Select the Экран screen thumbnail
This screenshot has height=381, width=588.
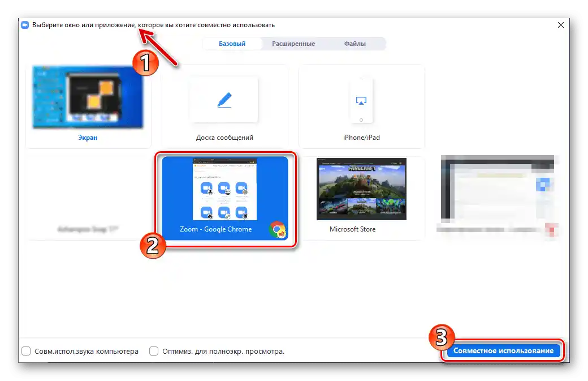coord(88,97)
